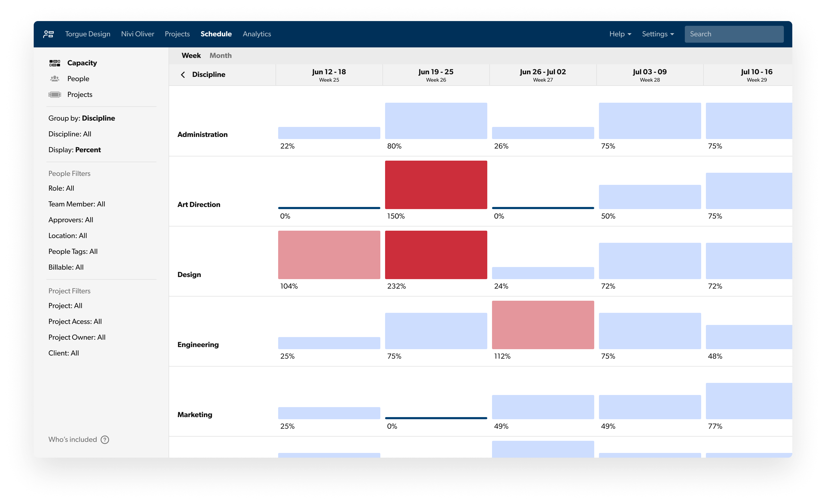This screenshot has height=504, width=826.
Task: Click Group by Discipline dropdown
Action: tap(82, 118)
